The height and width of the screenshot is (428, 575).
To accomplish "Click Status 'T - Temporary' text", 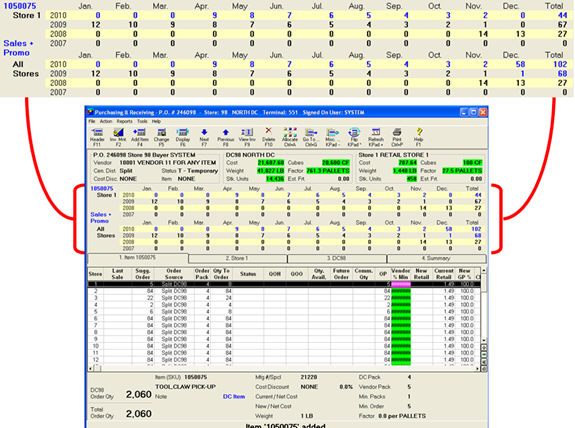I will (198, 171).
